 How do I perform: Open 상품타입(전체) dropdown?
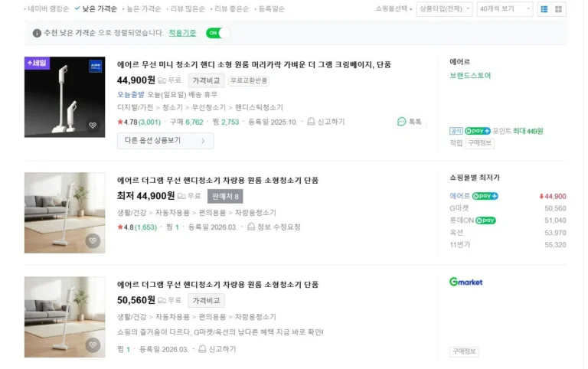coord(444,9)
